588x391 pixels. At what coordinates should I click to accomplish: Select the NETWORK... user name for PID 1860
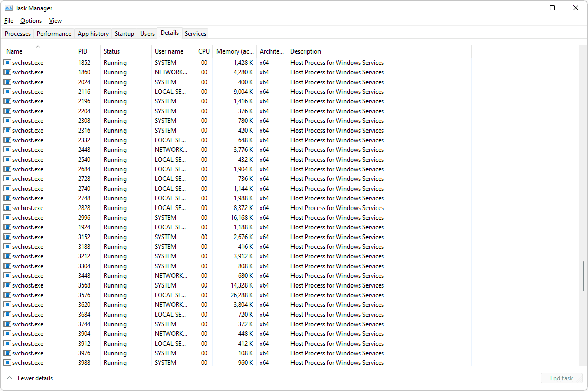point(171,72)
